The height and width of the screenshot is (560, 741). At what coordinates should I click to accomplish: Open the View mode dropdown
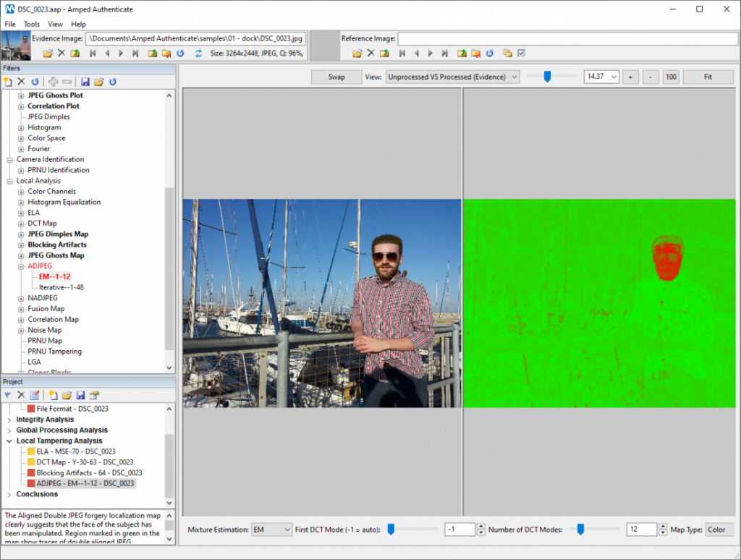coord(452,77)
